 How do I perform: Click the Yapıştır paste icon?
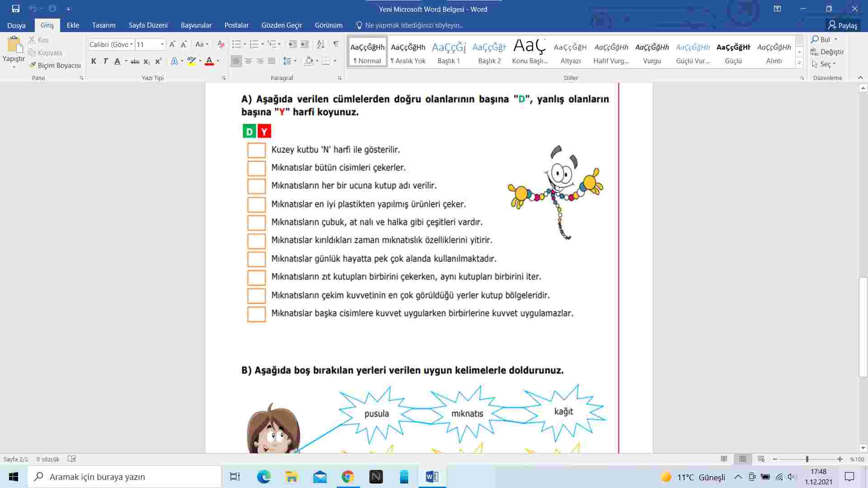(14, 45)
